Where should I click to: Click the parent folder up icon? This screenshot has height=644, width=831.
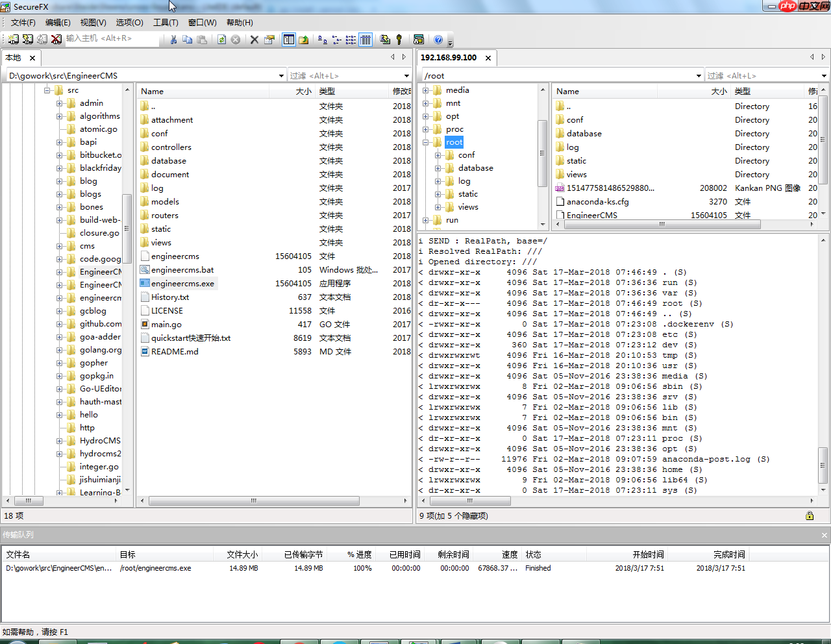(303, 40)
